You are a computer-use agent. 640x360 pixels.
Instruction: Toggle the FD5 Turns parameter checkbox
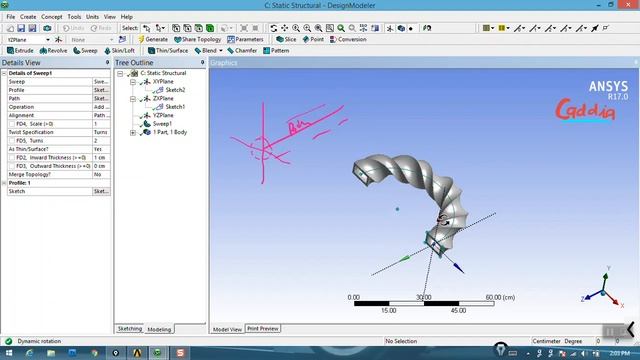click(12, 140)
